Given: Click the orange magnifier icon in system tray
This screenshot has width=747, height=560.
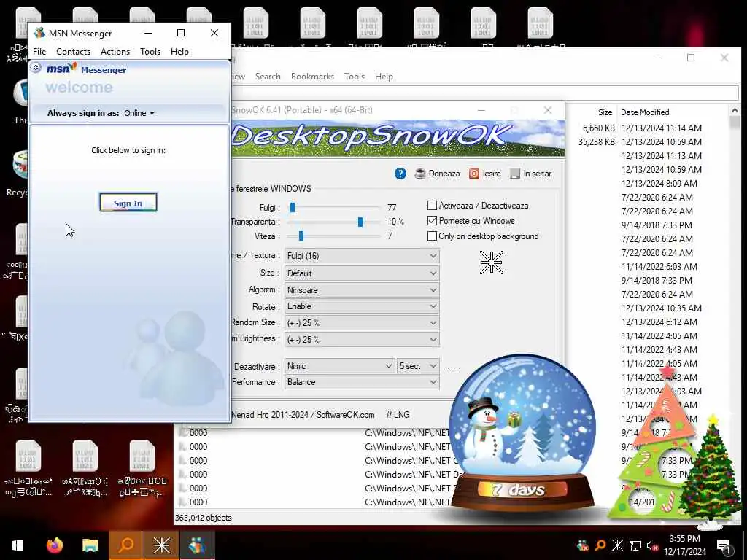Looking at the screenshot, I should pos(600,545).
